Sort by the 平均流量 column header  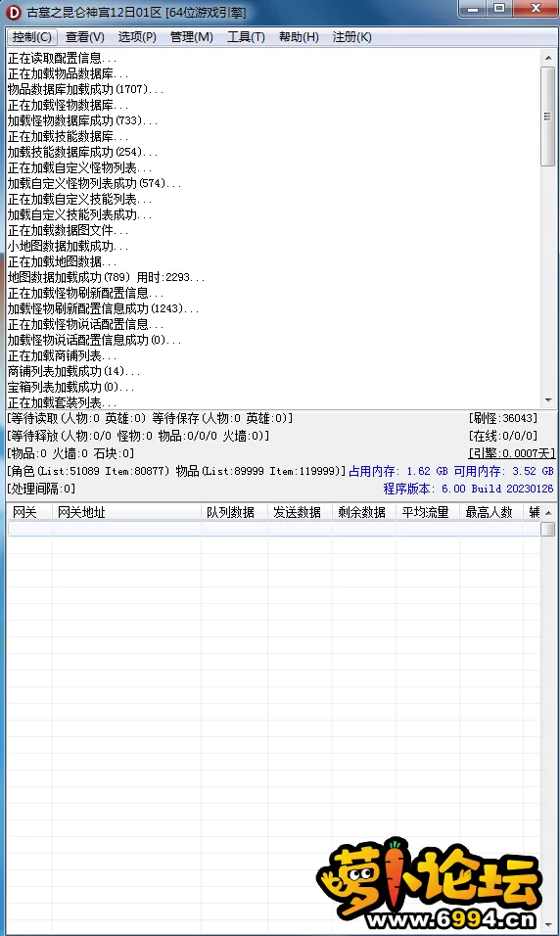428,512
